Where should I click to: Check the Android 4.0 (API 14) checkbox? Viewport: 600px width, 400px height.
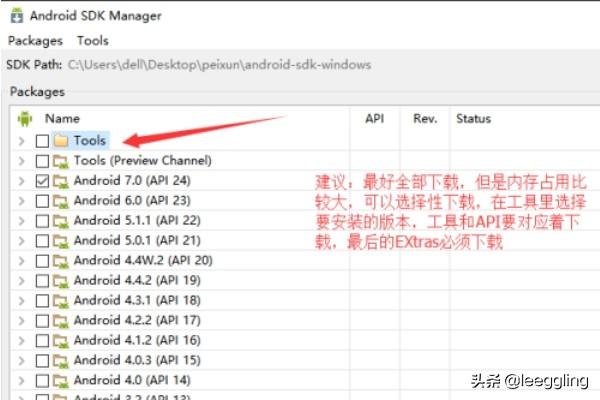(x=42, y=380)
